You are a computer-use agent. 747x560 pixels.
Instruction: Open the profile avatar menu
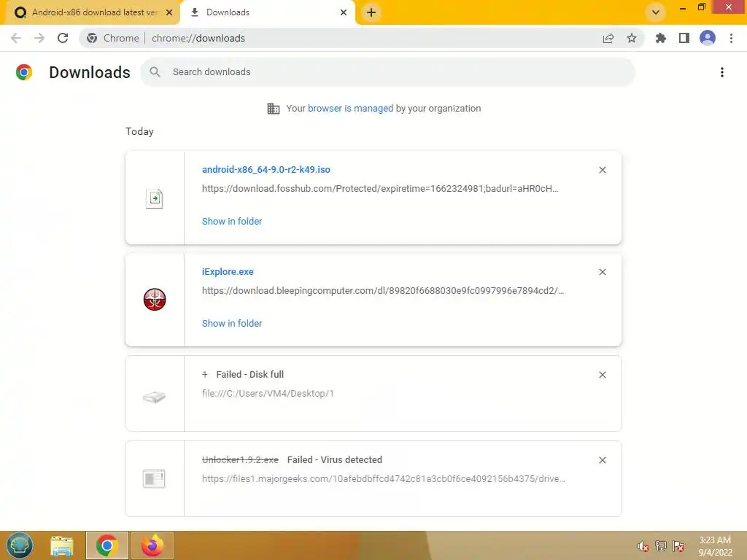click(708, 38)
